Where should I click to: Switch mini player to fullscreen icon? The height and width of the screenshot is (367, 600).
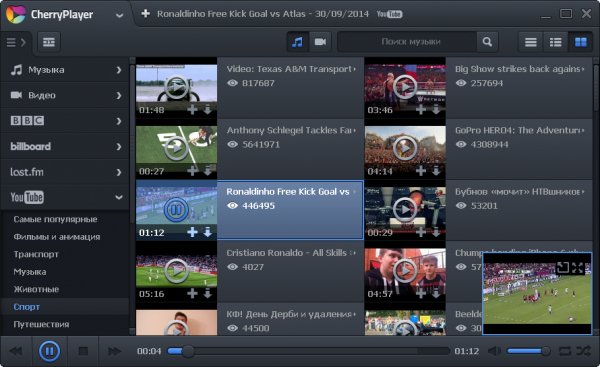coord(577,268)
